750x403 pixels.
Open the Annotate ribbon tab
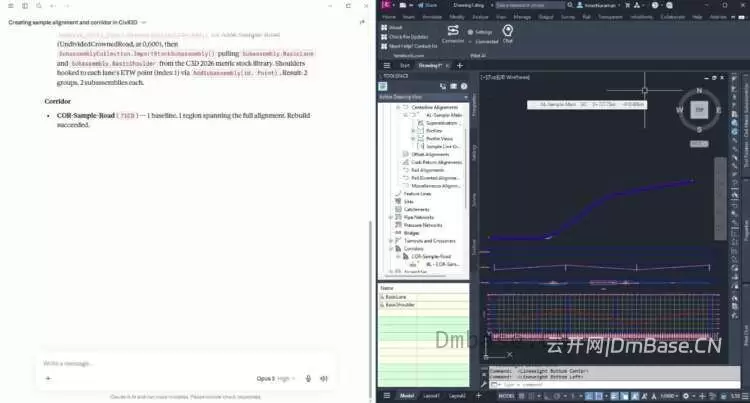pyautogui.click(x=431, y=17)
